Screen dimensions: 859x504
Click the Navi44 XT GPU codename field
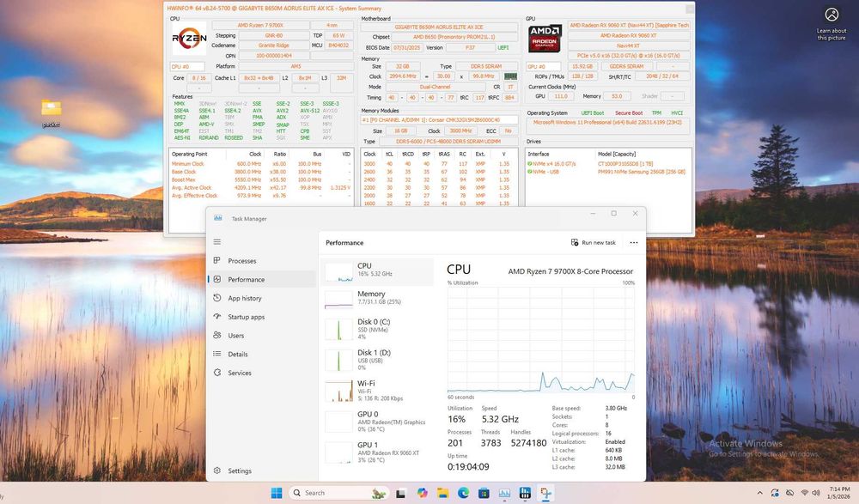click(x=629, y=46)
